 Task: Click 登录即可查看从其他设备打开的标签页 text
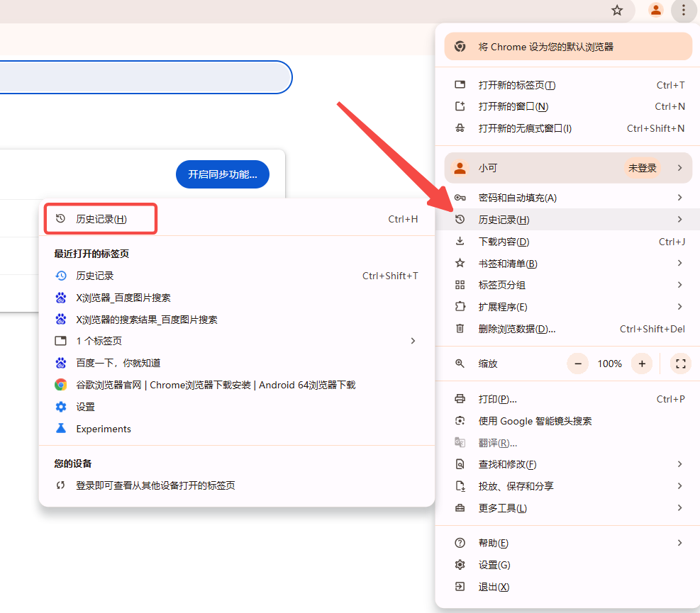point(155,485)
